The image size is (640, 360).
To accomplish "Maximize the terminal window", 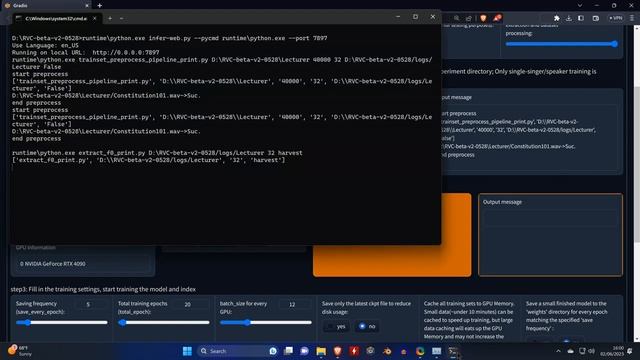I will click(x=416, y=17).
